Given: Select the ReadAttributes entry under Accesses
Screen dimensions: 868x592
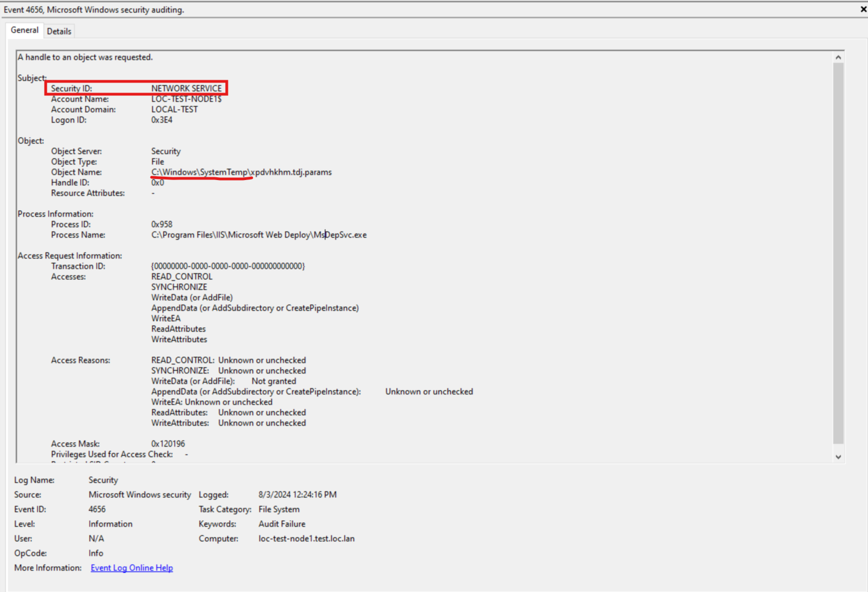Looking at the screenshot, I should pyautogui.click(x=178, y=329).
